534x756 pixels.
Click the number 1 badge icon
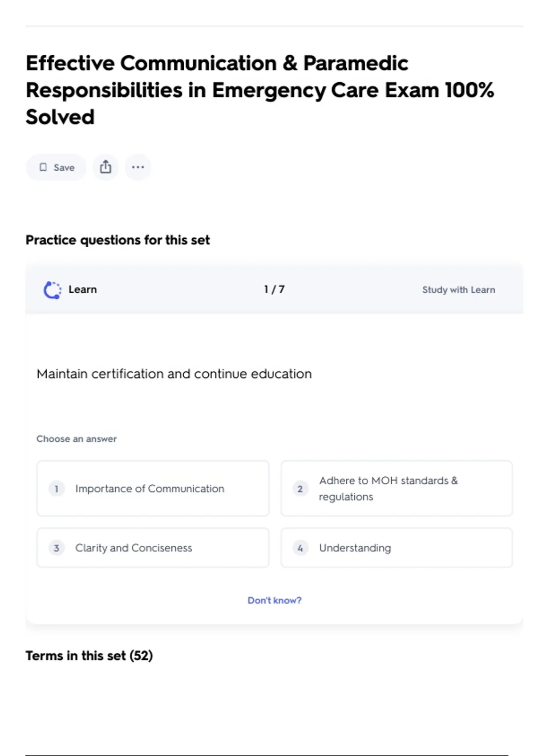pyautogui.click(x=57, y=489)
